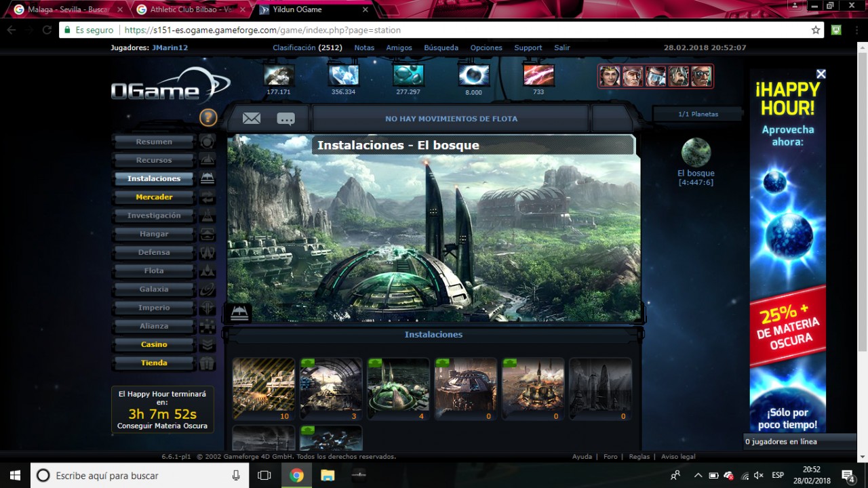The image size is (868, 488).
Task: Open the Opciones link
Action: [x=486, y=48]
